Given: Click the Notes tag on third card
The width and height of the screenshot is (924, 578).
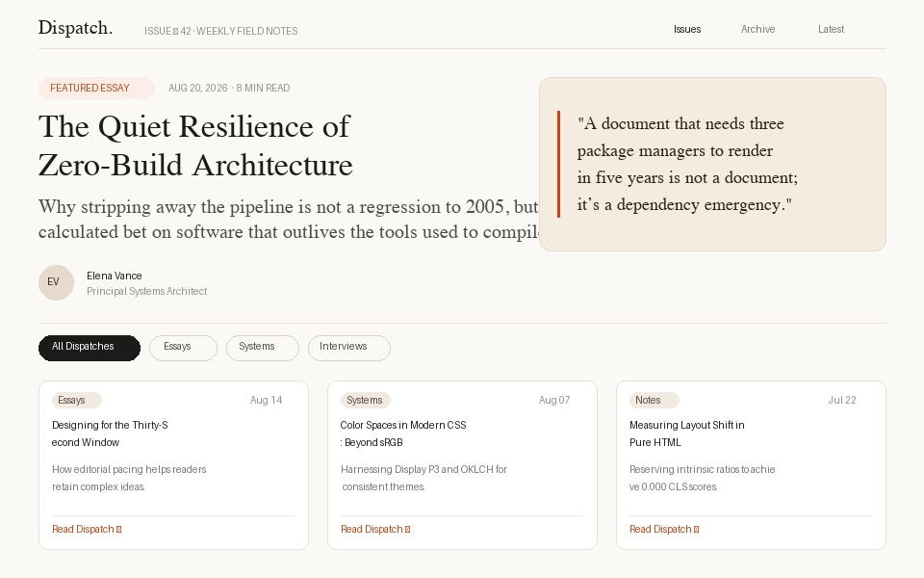Looking at the screenshot, I should 654,400.
